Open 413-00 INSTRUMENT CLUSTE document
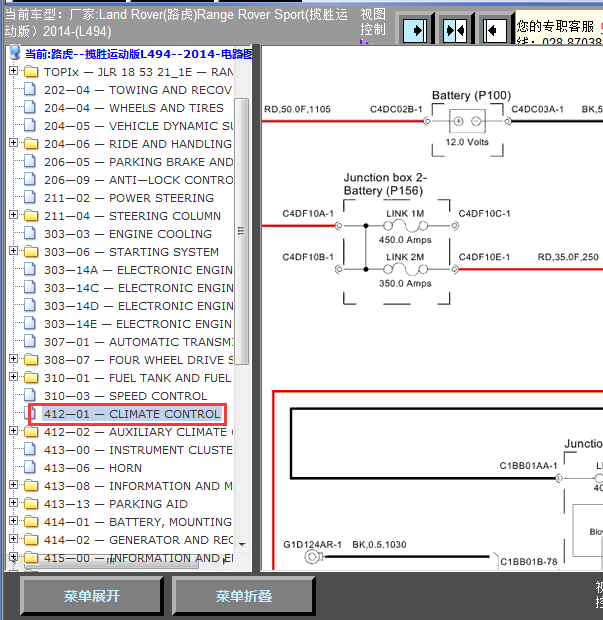The width and height of the screenshot is (603, 620). 138,450
